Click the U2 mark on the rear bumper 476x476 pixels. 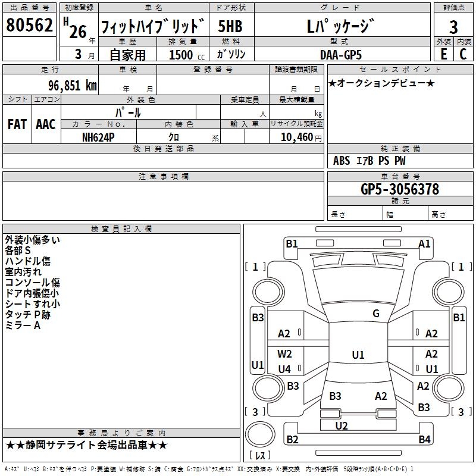[x=341, y=426]
